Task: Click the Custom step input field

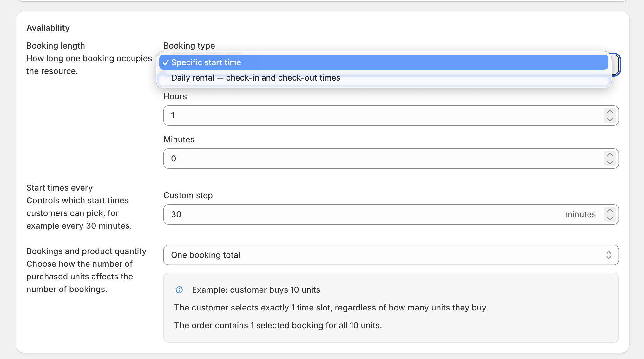Action: tap(391, 214)
